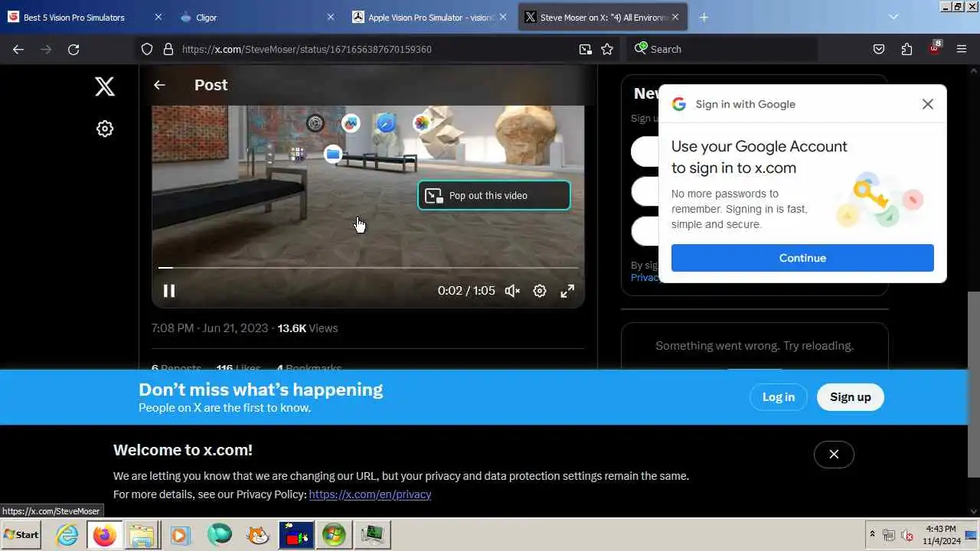980x551 pixels.
Task: Launch Internet Explorer from taskbar
Action: pos(67,535)
